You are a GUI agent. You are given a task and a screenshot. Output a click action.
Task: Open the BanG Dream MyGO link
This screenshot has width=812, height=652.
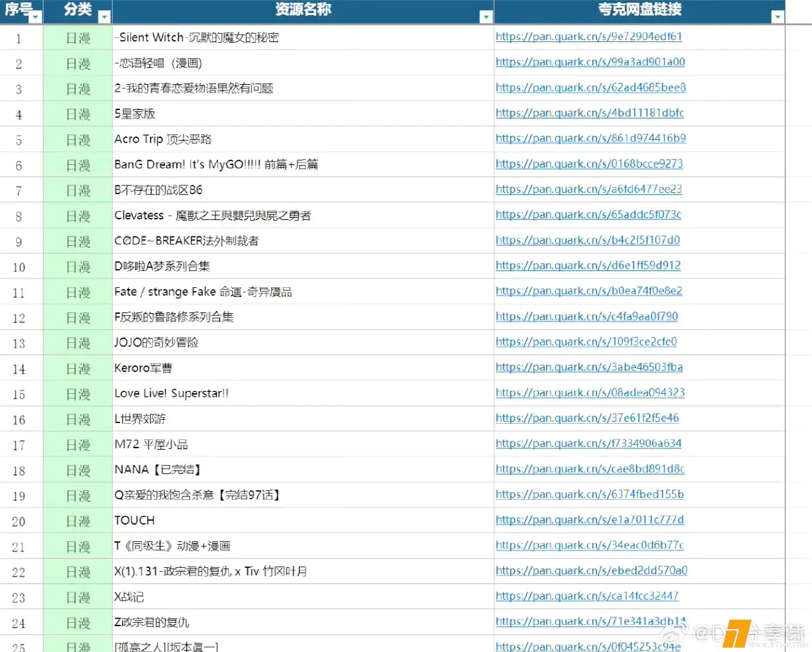click(589, 164)
